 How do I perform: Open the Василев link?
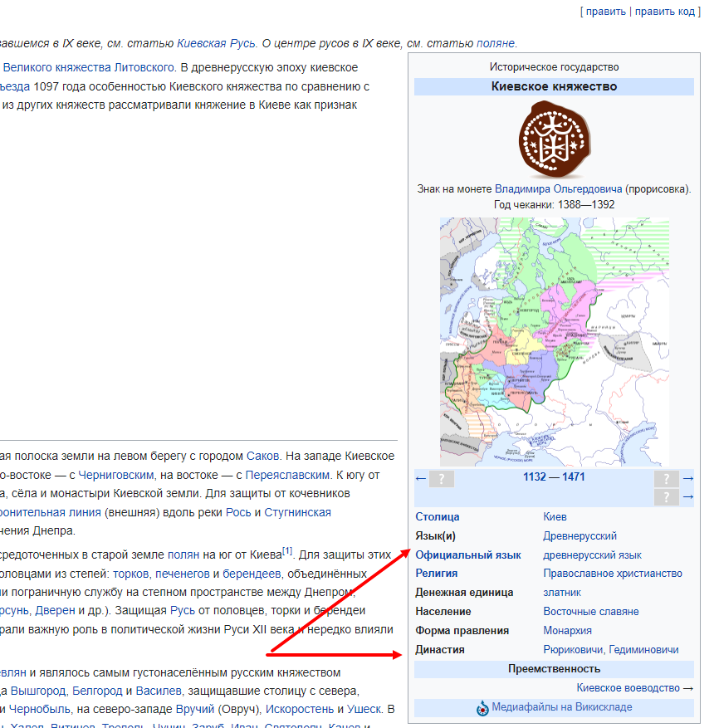159,691
